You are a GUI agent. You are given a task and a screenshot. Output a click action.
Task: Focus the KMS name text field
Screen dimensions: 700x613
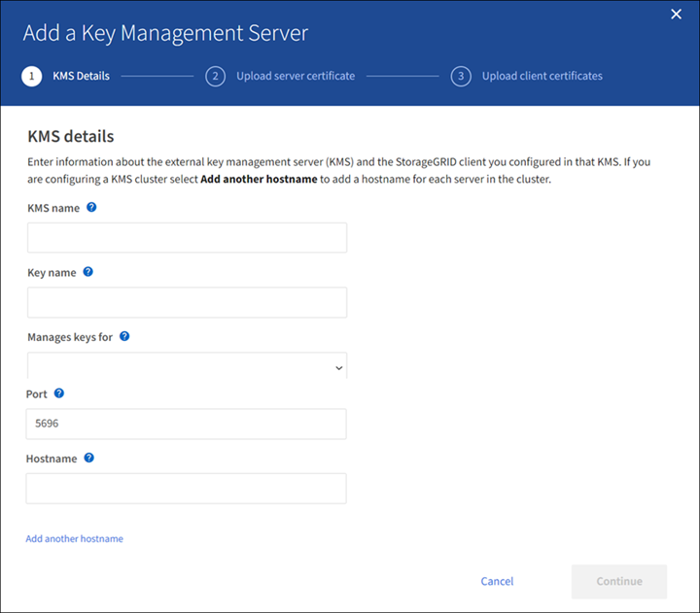coord(187,238)
